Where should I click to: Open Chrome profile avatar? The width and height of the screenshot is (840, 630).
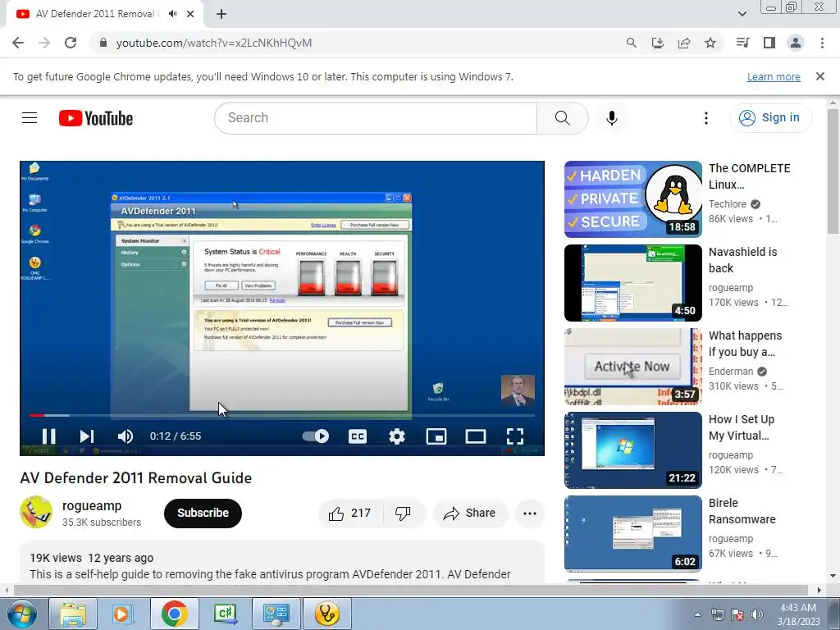point(796,43)
